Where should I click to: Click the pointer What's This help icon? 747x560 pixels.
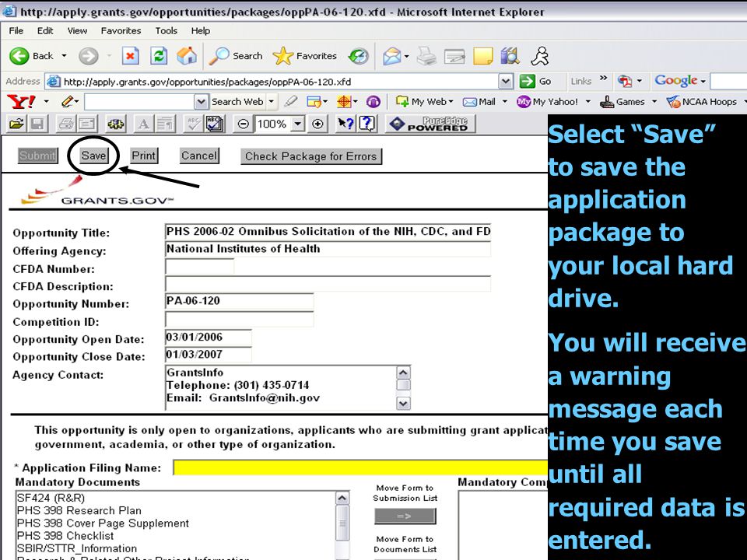point(345,124)
